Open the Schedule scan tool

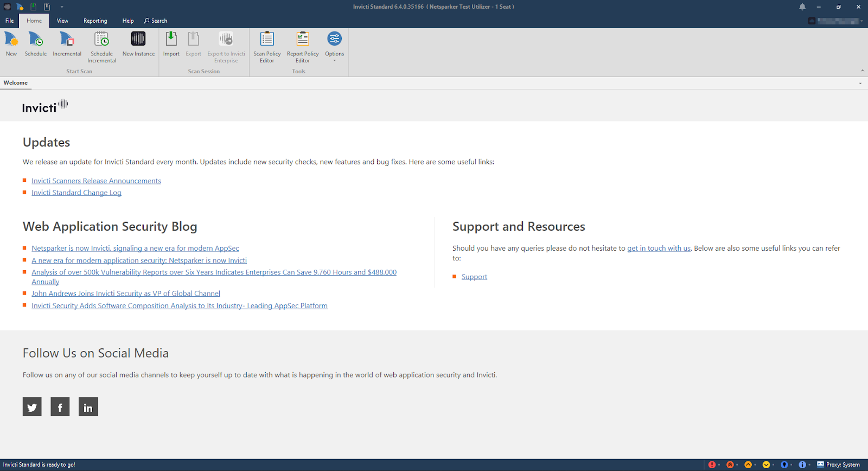coord(36,44)
